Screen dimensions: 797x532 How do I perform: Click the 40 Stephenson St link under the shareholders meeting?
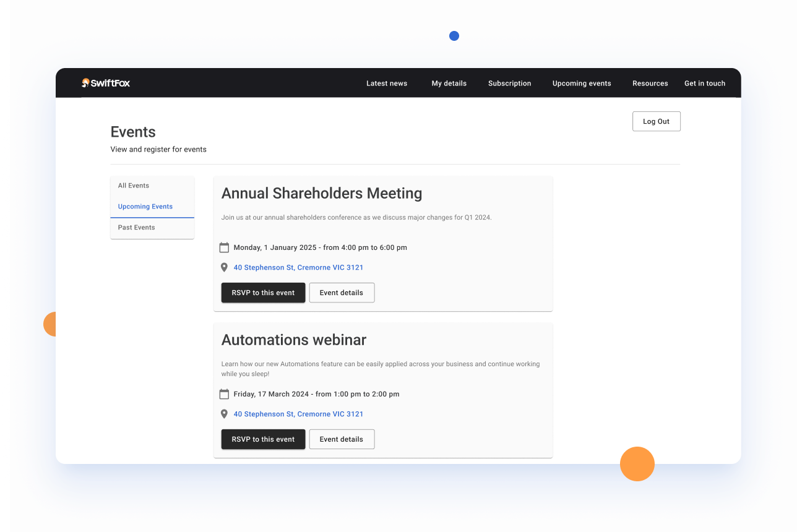pos(298,267)
